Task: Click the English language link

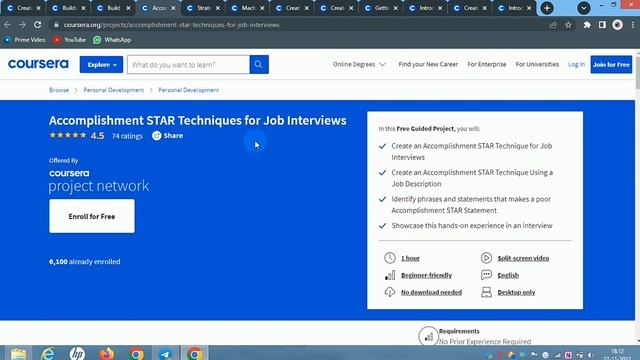Action: [508, 275]
